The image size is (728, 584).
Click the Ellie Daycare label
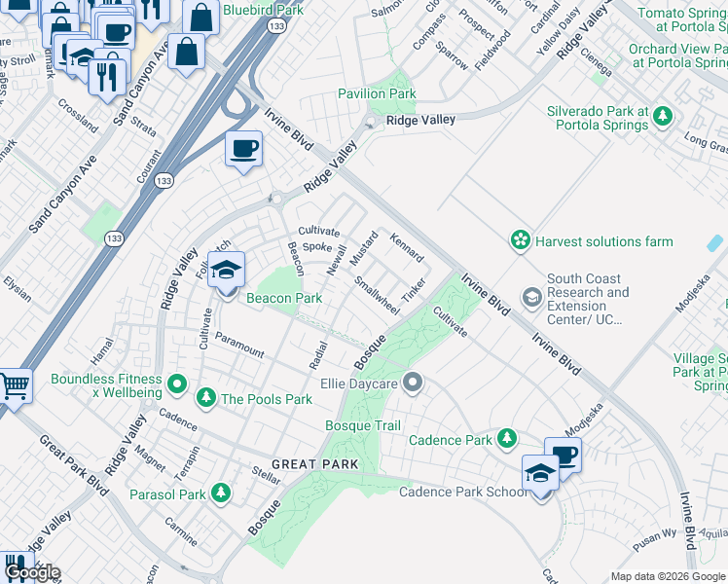pyautogui.click(x=359, y=383)
